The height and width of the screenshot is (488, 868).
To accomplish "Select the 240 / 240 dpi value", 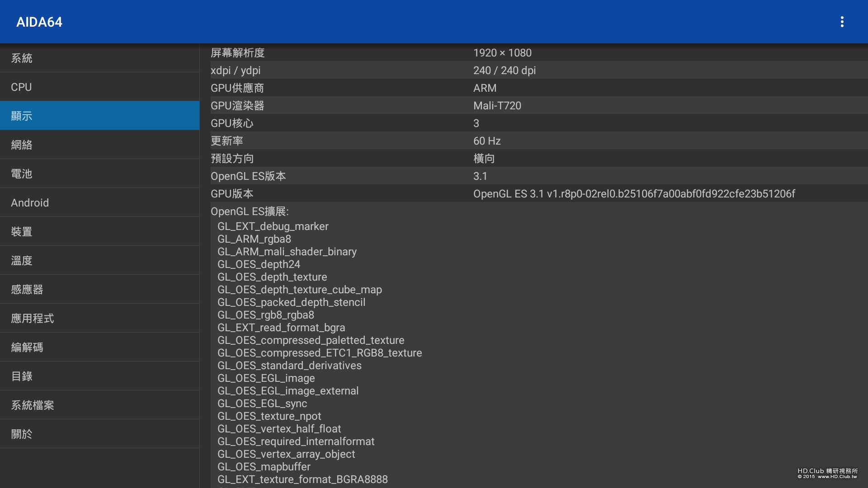I will click(505, 70).
